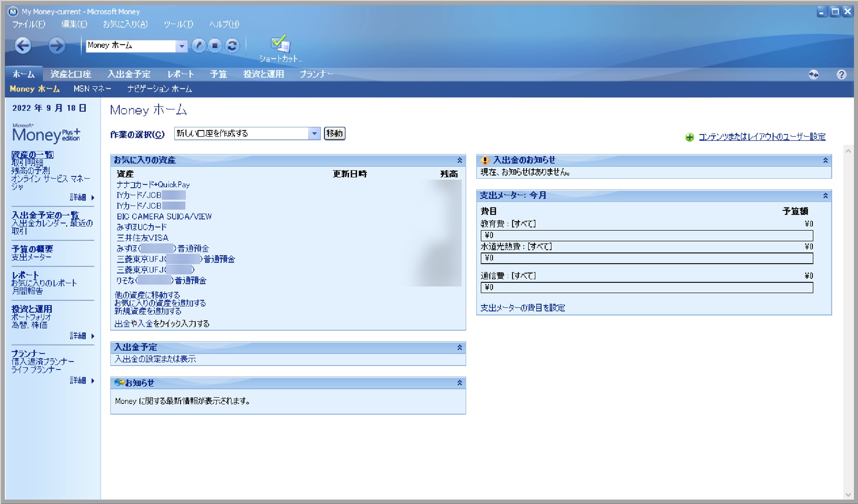The image size is (858, 504).
Task: Open the 予算の概要 sidebar link
Action: (x=32, y=249)
